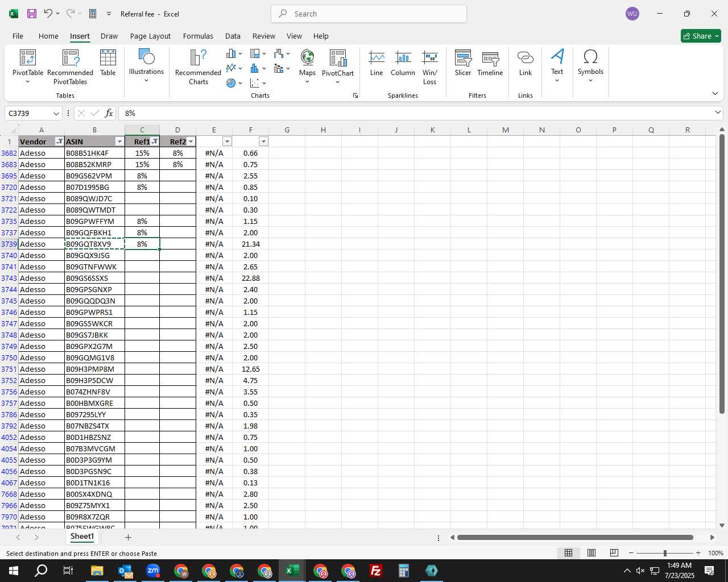Open the Ref1 column filter dropdown
Image resolution: width=728 pixels, height=582 pixels.
pos(155,142)
